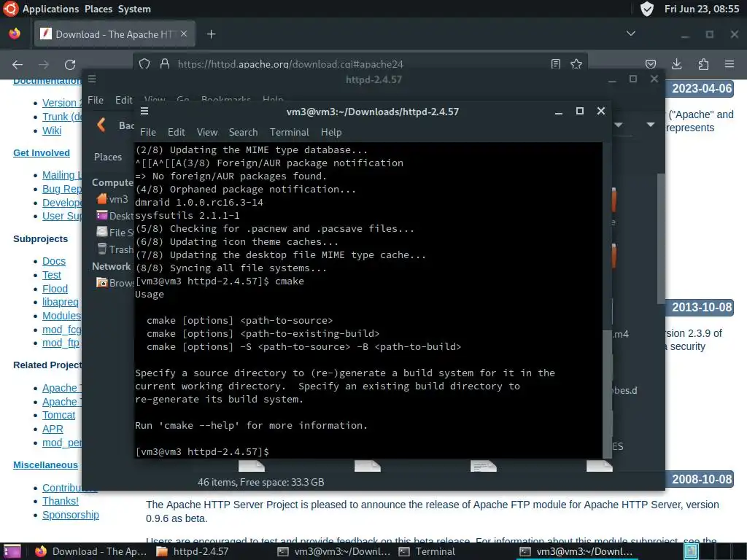
Task: Click the Firefox back arrow
Action: click(18, 64)
